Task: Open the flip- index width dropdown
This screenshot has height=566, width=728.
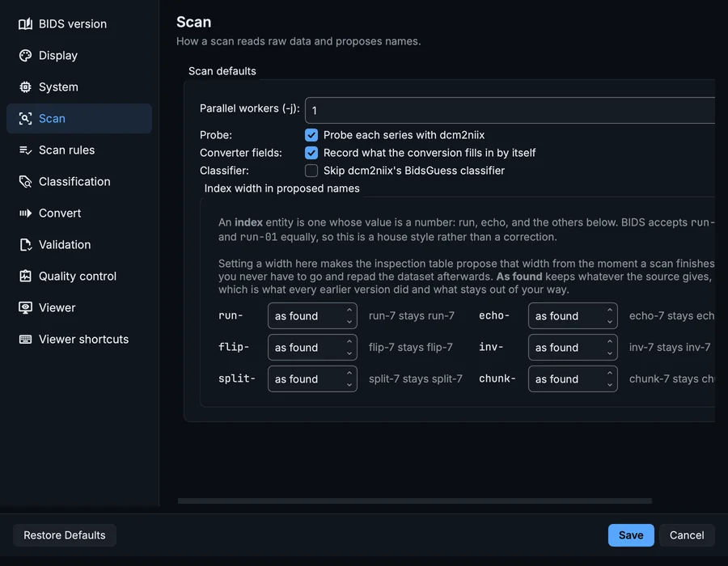Action: pyautogui.click(x=312, y=348)
